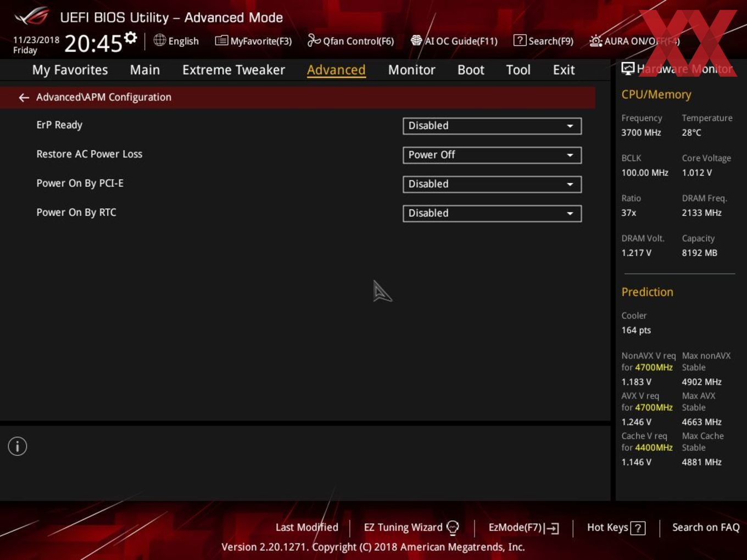Launch EZ Tuning Wizard
This screenshot has width=747, height=560.
pyautogui.click(x=411, y=528)
